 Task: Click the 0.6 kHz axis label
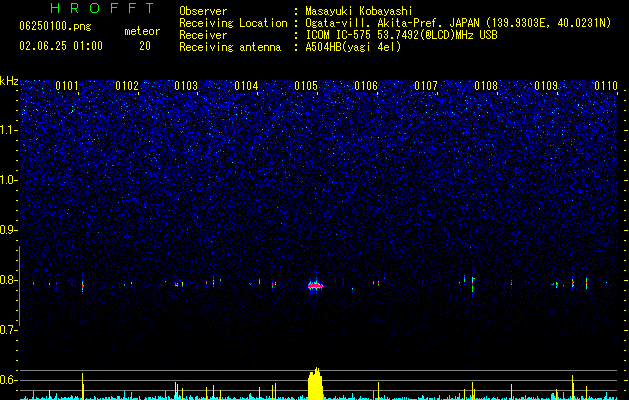[9, 380]
